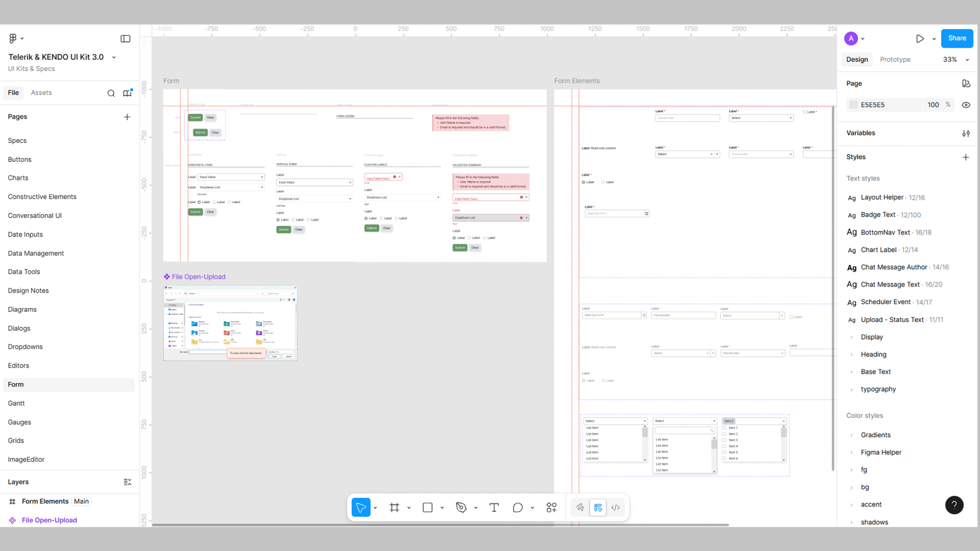
Task: Click the page color styles icon
Action: click(x=966, y=83)
